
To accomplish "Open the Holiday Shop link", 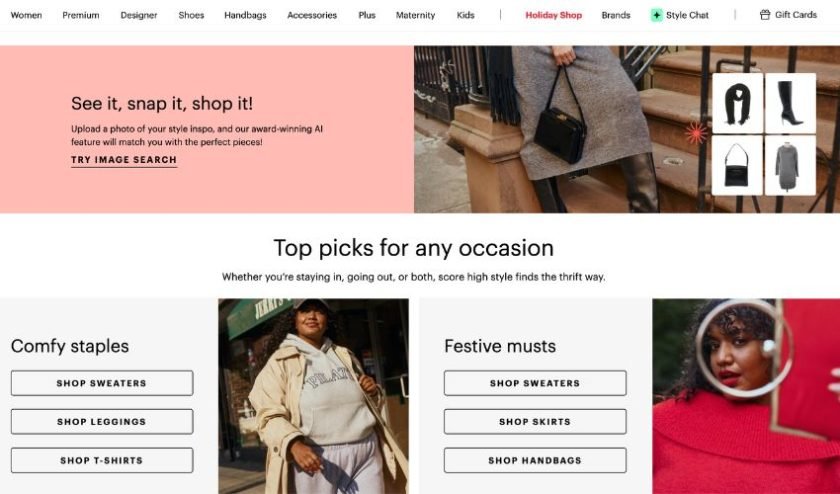I will coord(553,15).
